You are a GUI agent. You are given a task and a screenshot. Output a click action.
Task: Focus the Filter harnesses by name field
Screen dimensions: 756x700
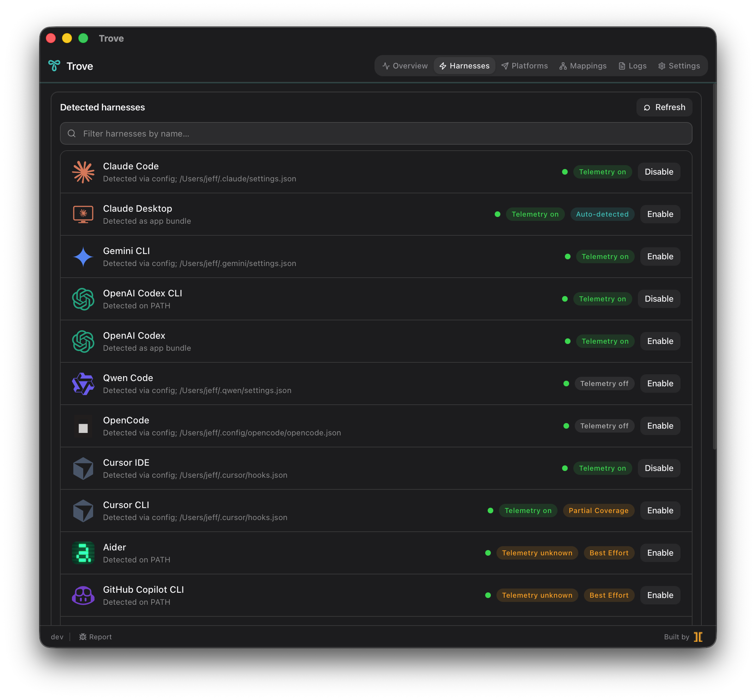coord(376,133)
